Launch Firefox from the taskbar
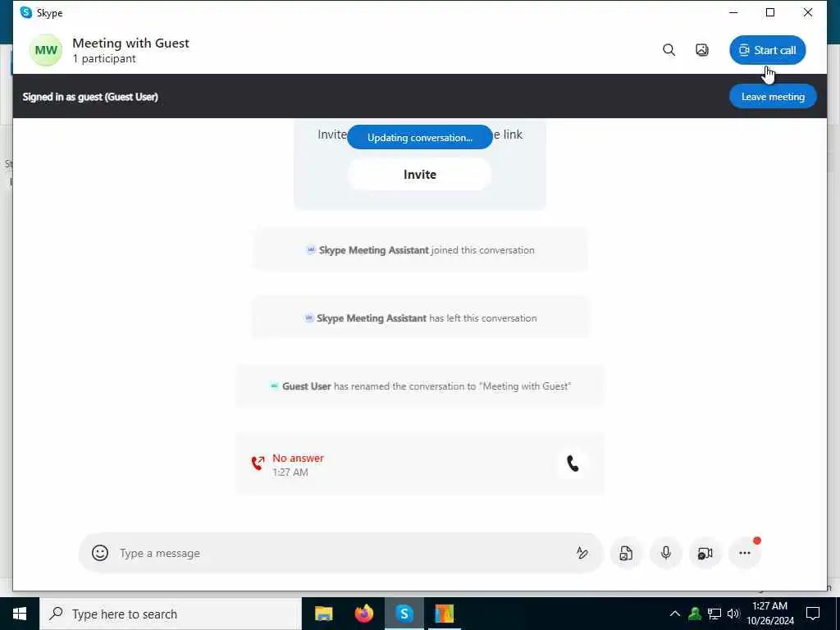 pyautogui.click(x=364, y=614)
